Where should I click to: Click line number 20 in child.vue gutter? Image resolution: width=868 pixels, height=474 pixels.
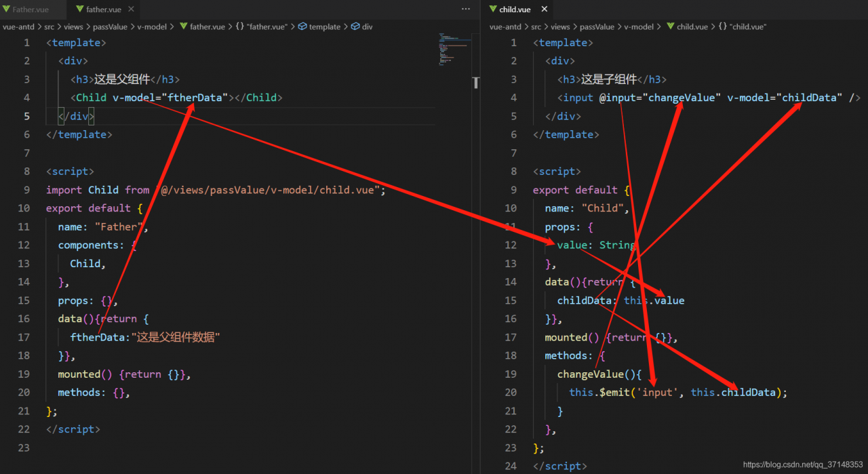point(511,393)
